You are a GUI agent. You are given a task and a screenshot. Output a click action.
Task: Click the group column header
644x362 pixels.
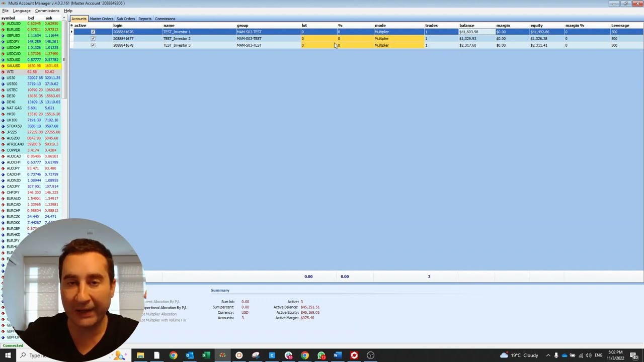pyautogui.click(x=243, y=25)
